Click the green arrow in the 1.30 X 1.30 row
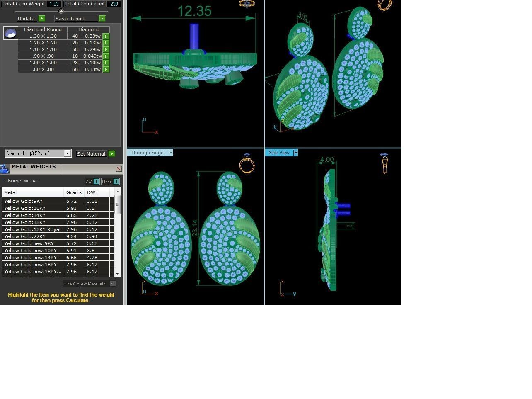The image size is (532, 399). pos(106,36)
